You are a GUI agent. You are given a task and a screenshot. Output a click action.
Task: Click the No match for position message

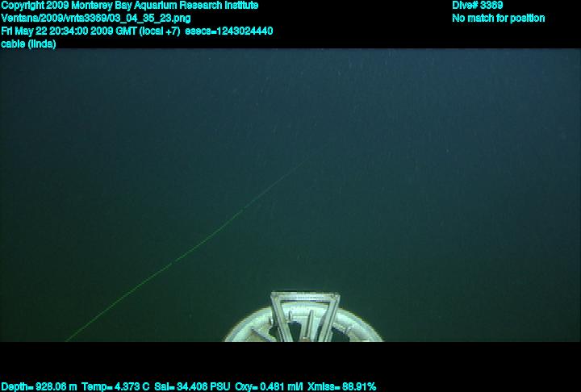tap(498, 19)
